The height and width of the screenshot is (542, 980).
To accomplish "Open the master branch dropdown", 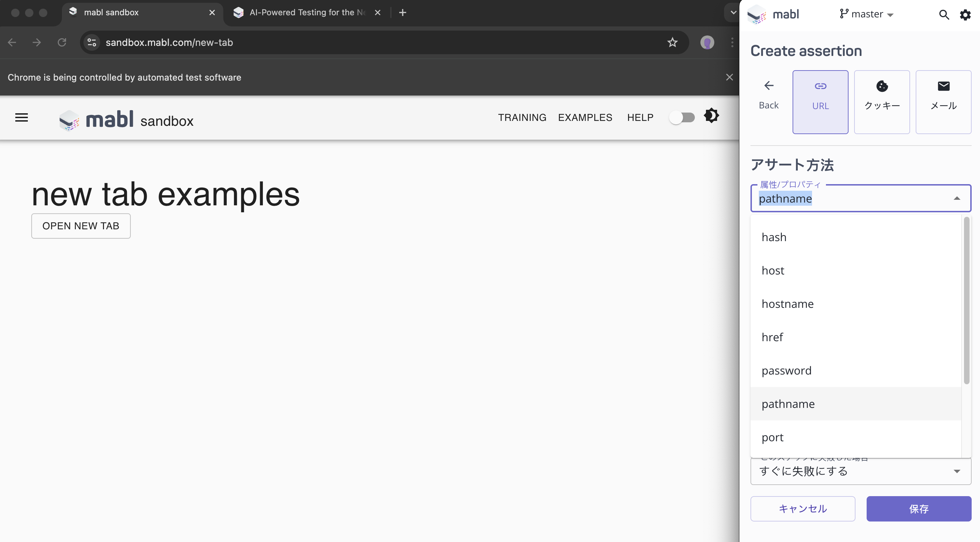I will coord(867,15).
